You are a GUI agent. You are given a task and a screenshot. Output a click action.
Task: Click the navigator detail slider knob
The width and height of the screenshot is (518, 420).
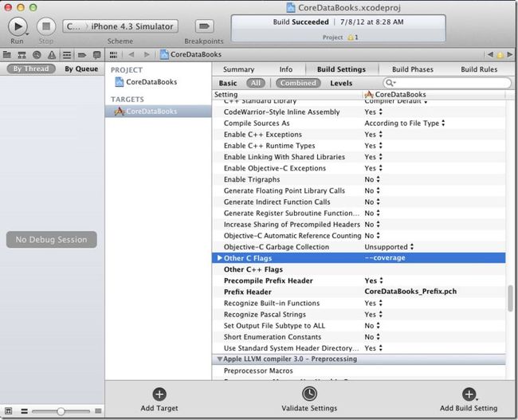pyautogui.click(x=61, y=411)
